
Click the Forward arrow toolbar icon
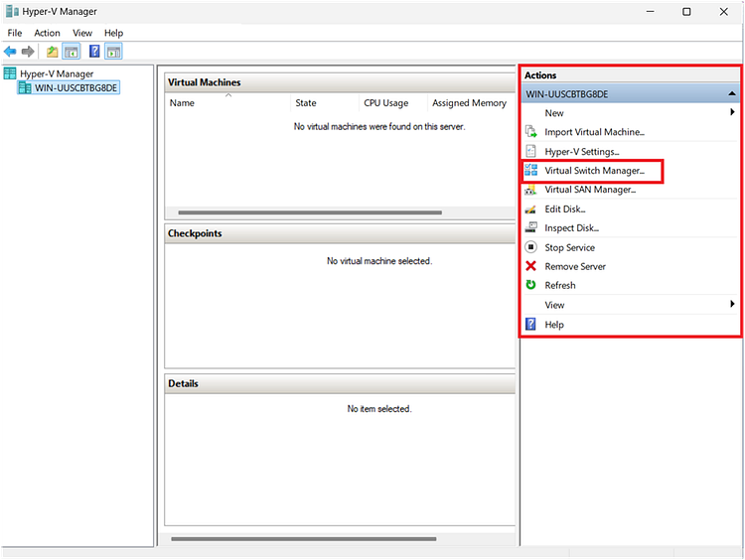click(x=28, y=52)
